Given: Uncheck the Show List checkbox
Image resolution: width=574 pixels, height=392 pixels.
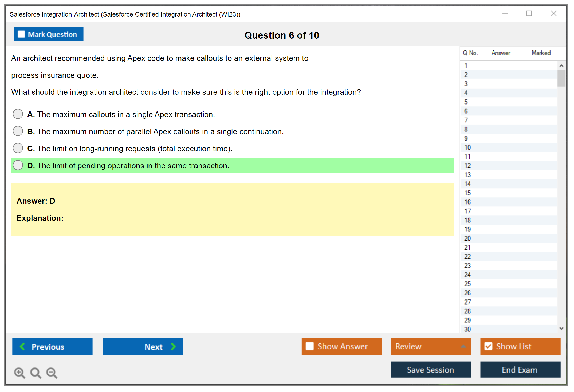Looking at the screenshot, I should click(488, 346).
